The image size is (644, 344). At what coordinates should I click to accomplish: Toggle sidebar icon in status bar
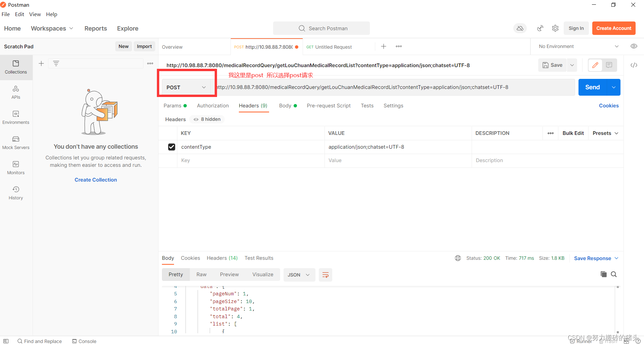tap(6, 341)
